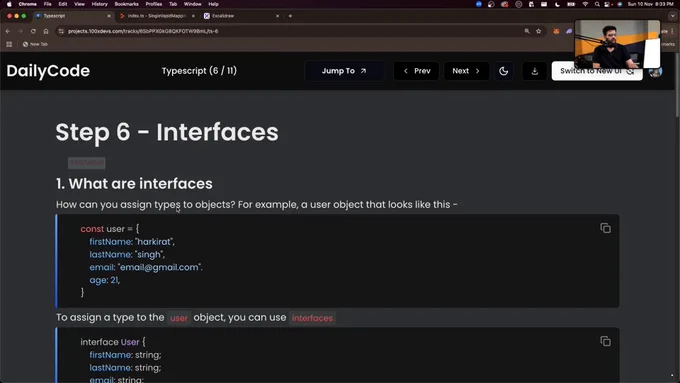Switch to the Excalidraw tab
The image size is (680, 383).
coord(241,16)
